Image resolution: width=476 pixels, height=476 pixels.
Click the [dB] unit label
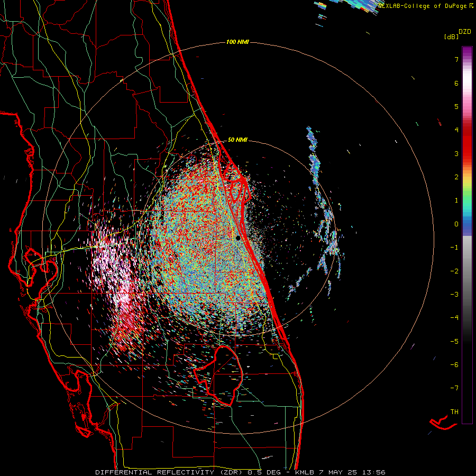(451, 37)
